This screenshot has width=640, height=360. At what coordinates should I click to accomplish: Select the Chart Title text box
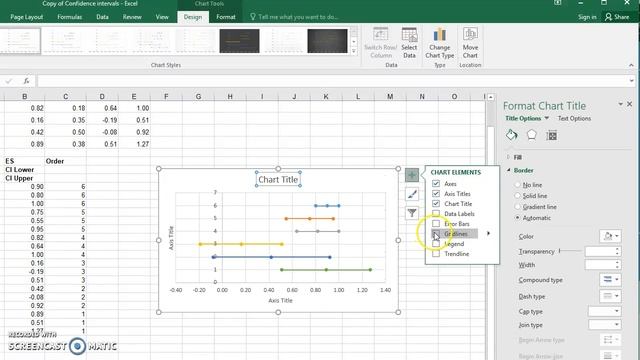(x=278, y=179)
